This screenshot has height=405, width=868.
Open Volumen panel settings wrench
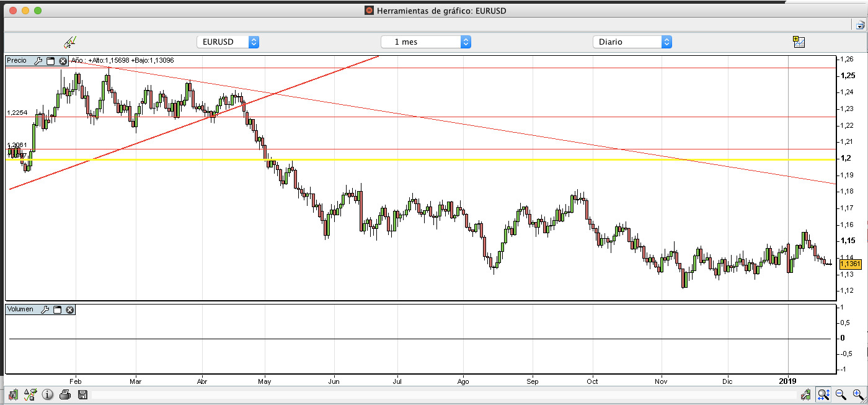(x=45, y=309)
